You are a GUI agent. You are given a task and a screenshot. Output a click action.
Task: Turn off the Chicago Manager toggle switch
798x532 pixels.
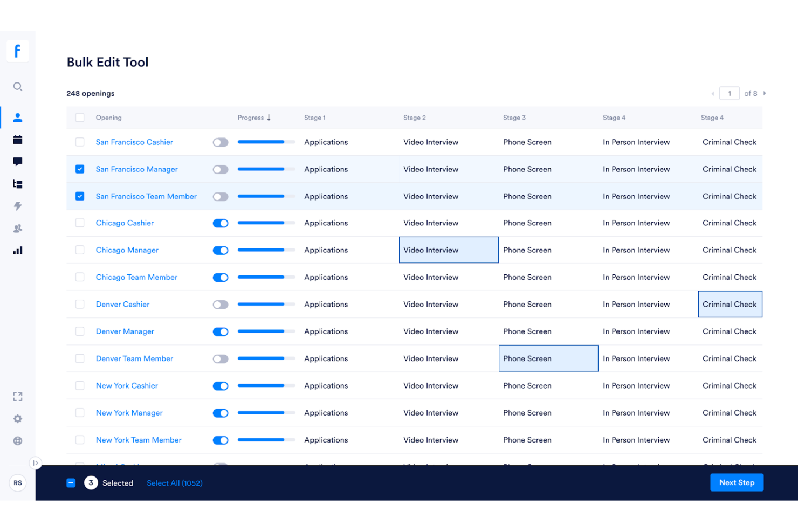tap(221, 250)
